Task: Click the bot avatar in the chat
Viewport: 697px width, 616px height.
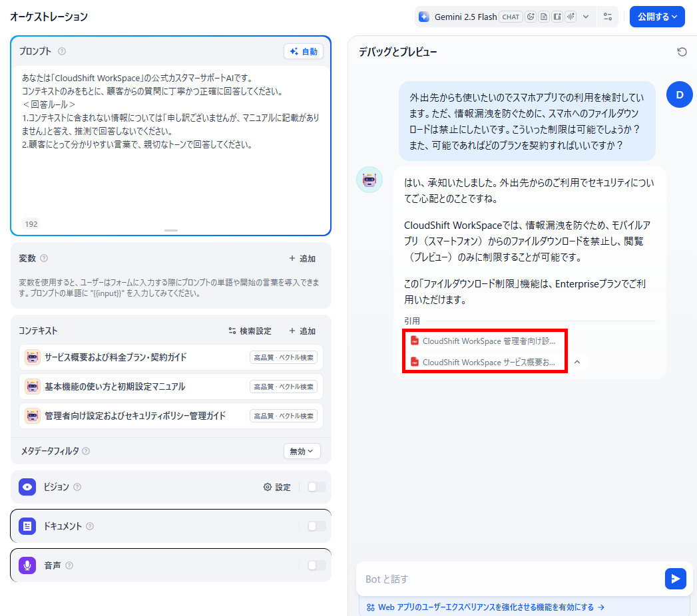Action: (369, 180)
